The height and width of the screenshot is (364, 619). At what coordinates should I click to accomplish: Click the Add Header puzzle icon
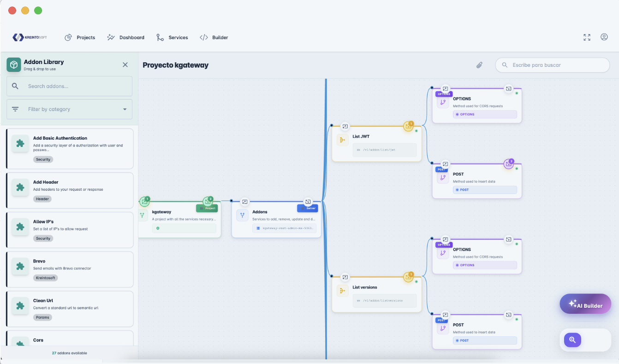(x=20, y=188)
